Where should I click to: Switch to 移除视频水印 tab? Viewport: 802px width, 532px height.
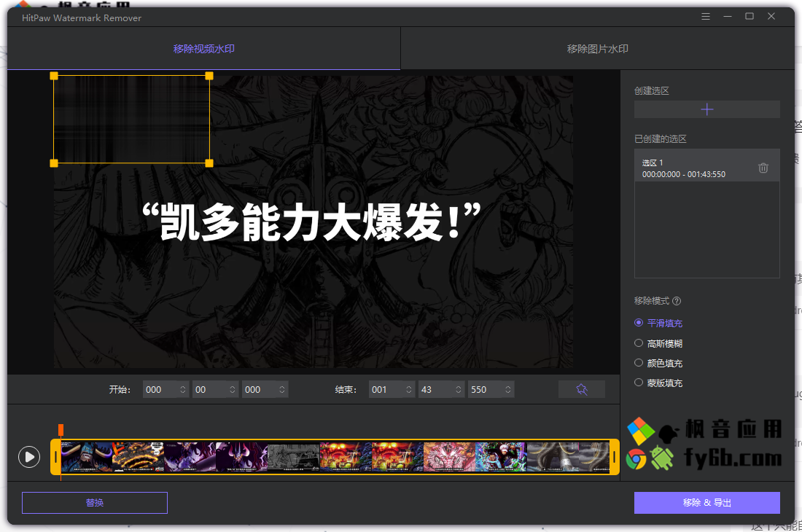(203, 49)
